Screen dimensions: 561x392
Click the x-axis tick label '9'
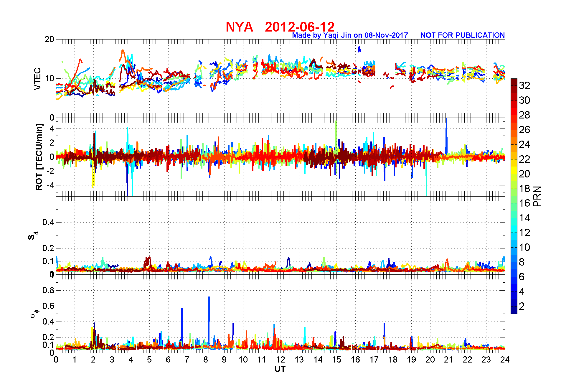tap(224, 360)
